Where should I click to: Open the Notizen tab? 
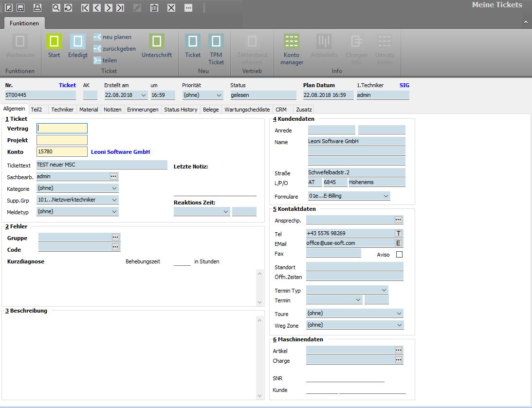click(112, 109)
